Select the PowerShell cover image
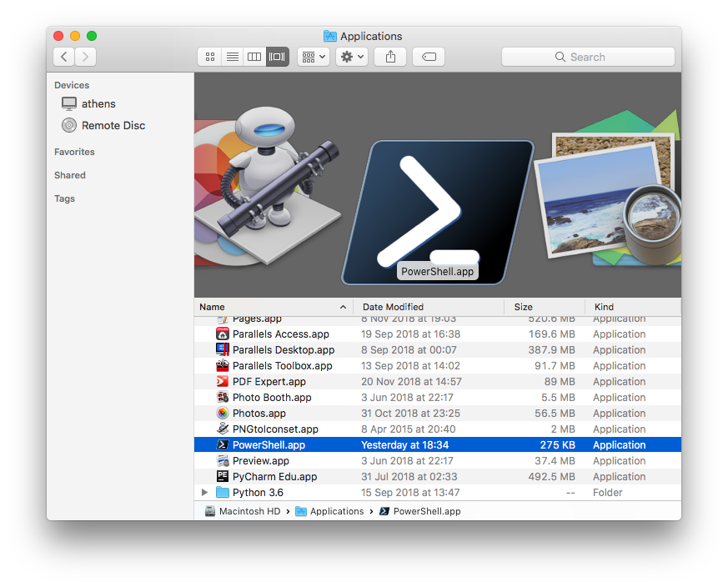Screen dimensions: 728x587 [437, 213]
